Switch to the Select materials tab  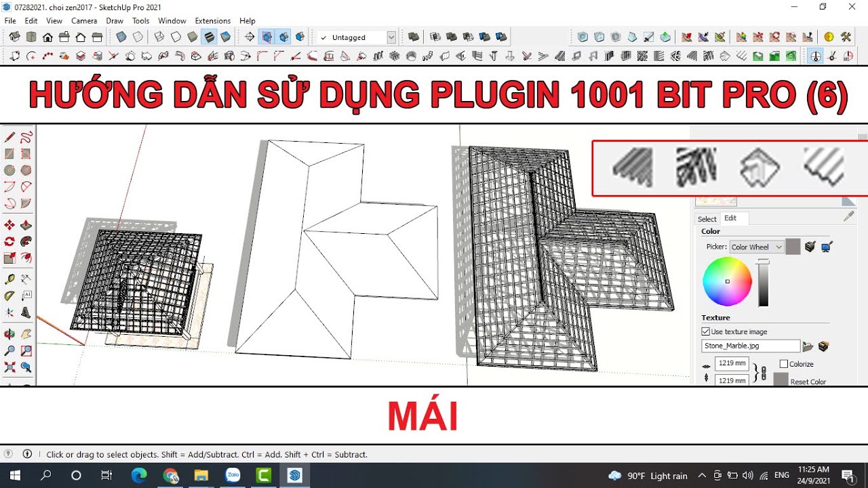[707, 218]
